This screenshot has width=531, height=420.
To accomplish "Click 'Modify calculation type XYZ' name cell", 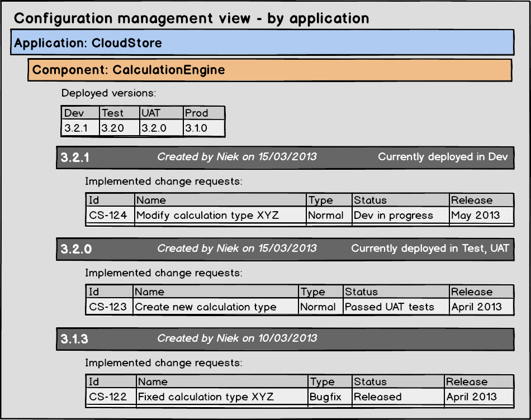I will pyautogui.click(x=220, y=216).
